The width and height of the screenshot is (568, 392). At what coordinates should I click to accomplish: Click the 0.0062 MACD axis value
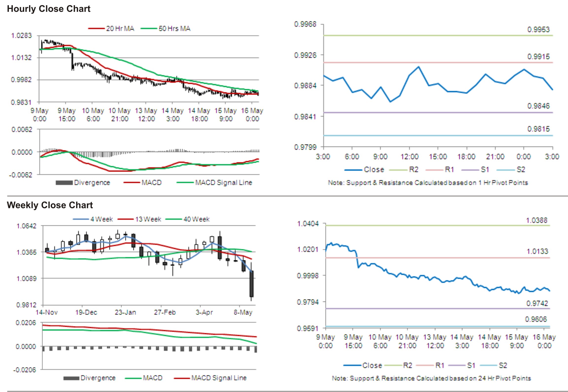click(22, 130)
